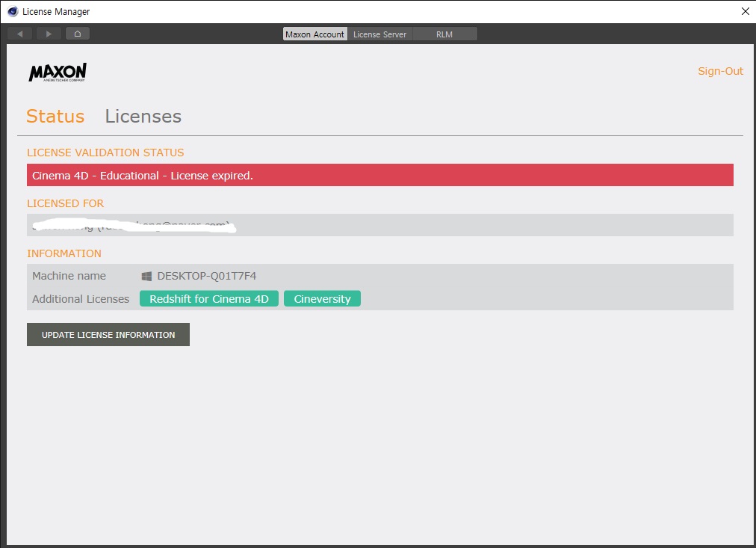
Task: Select the Redshift for Cinema 4D badge
Action: (x=208, y=298)
